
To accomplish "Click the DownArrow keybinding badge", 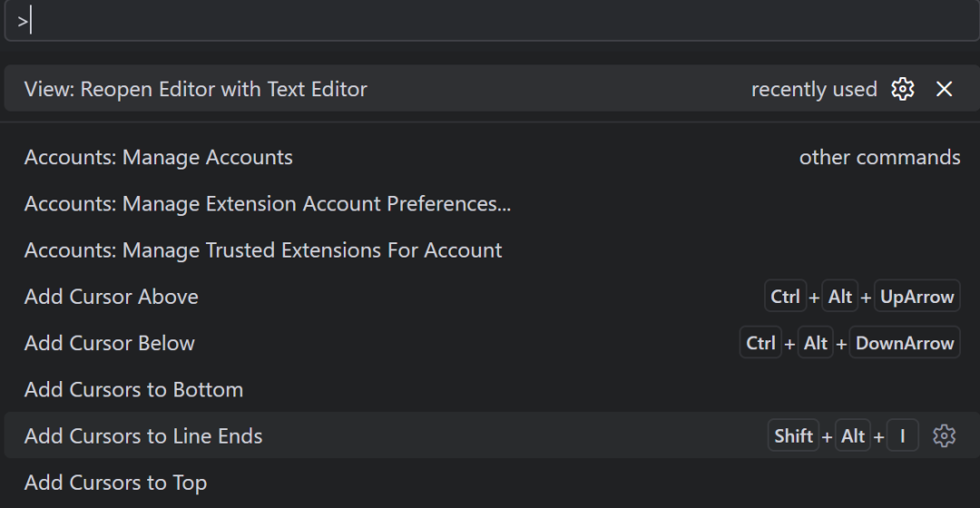I will pos(905,343).
